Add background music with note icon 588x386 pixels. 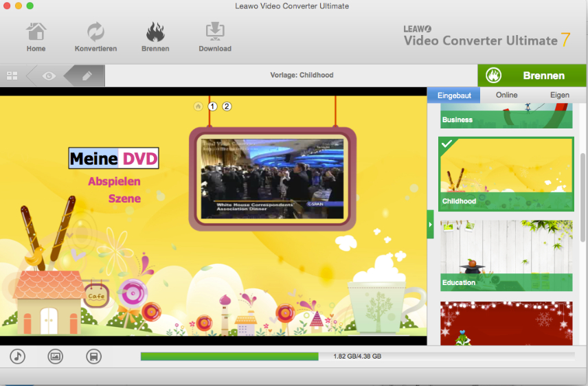tap(18, 356)
